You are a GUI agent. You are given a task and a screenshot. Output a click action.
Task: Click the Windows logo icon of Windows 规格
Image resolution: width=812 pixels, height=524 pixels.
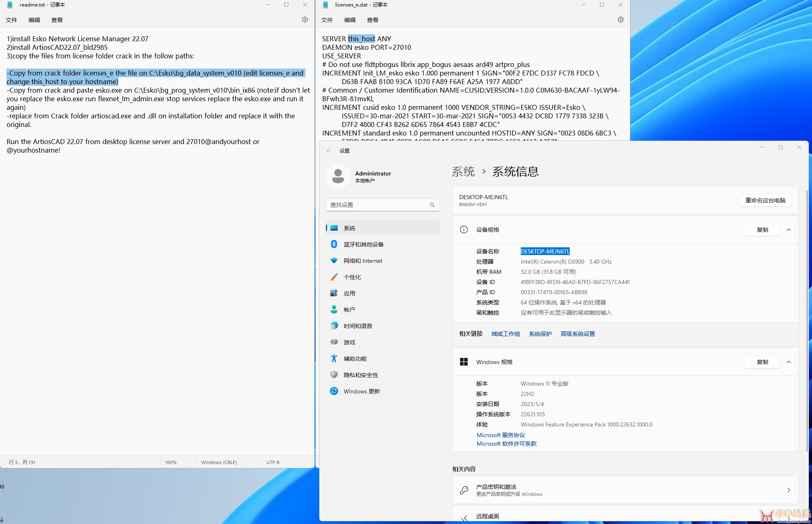coord(464,362)
